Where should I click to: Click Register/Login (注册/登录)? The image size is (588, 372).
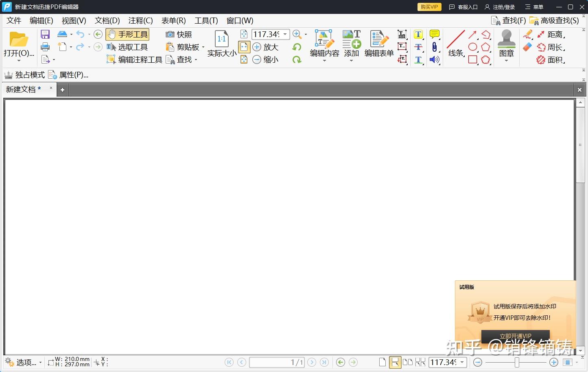point(500,7)
